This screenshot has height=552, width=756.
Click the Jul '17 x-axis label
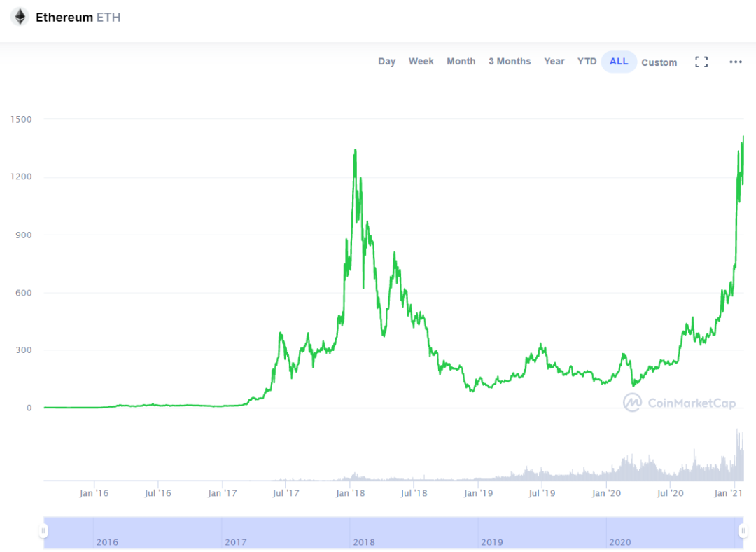click(286, 493)
